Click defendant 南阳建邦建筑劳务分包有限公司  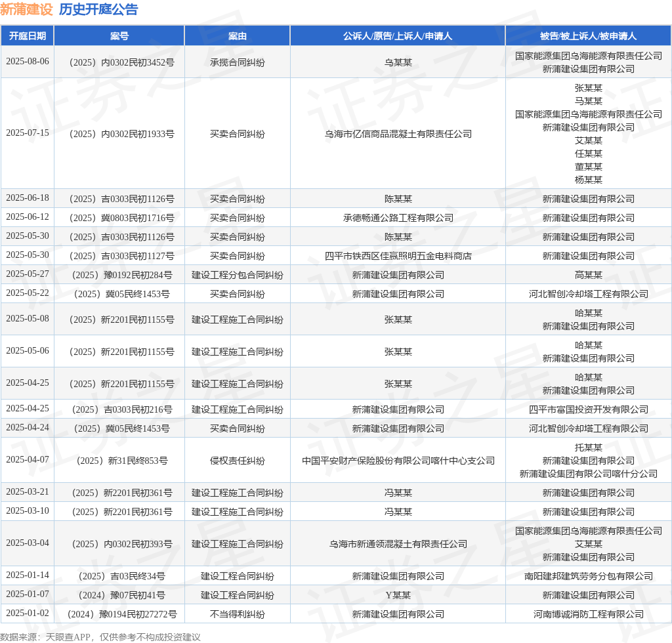click(589, 576)
